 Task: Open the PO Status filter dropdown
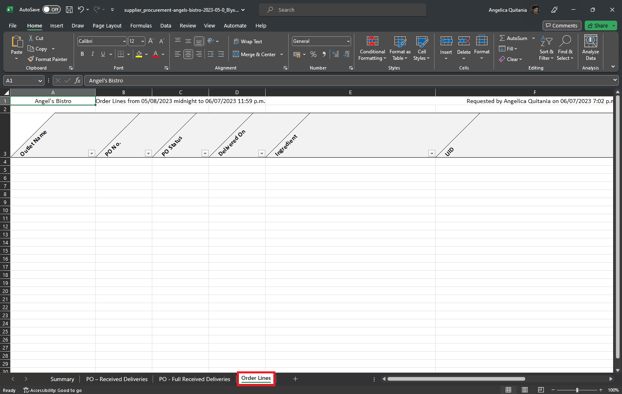pos(205,153)
